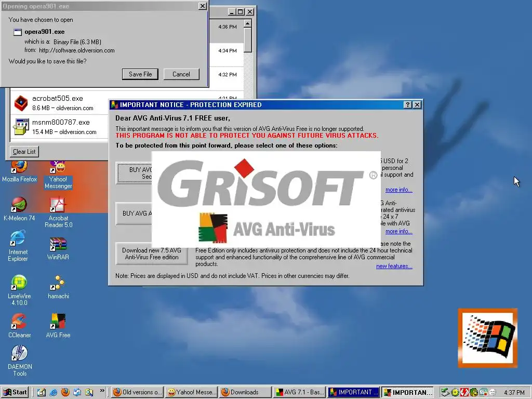
Task: Expand the quick launch overflow chevron
Action: click(102, 391)
